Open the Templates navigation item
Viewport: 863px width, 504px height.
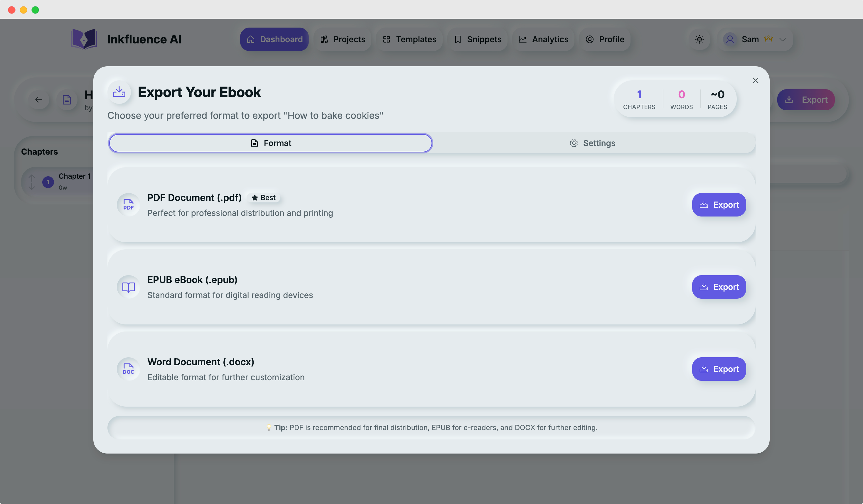[x=409, y=39]
